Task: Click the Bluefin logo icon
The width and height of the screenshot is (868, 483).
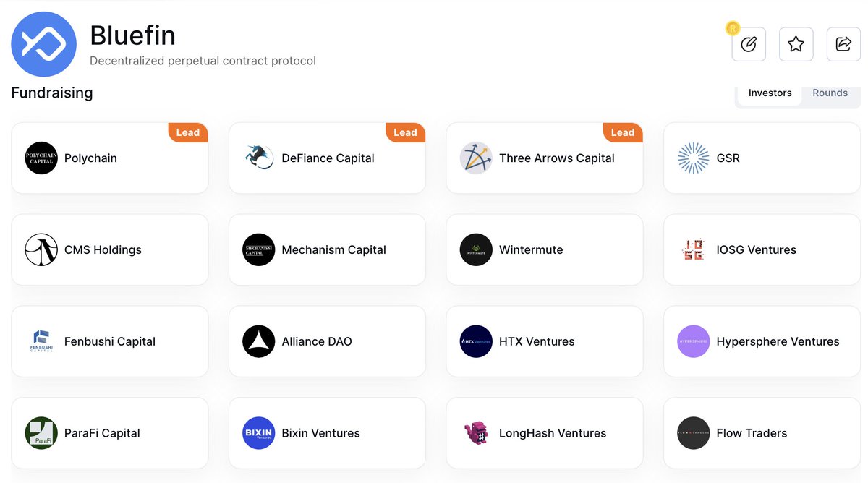Action: [43, 44]
